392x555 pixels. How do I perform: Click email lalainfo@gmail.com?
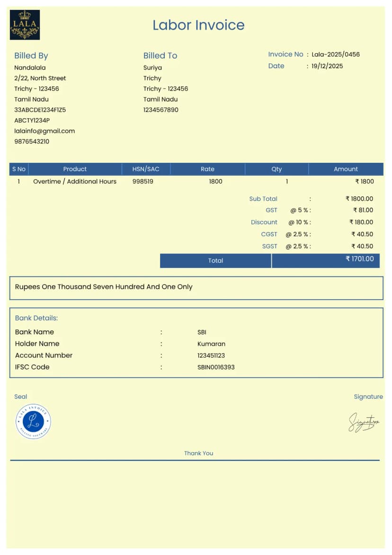click(x=45, y=131)
